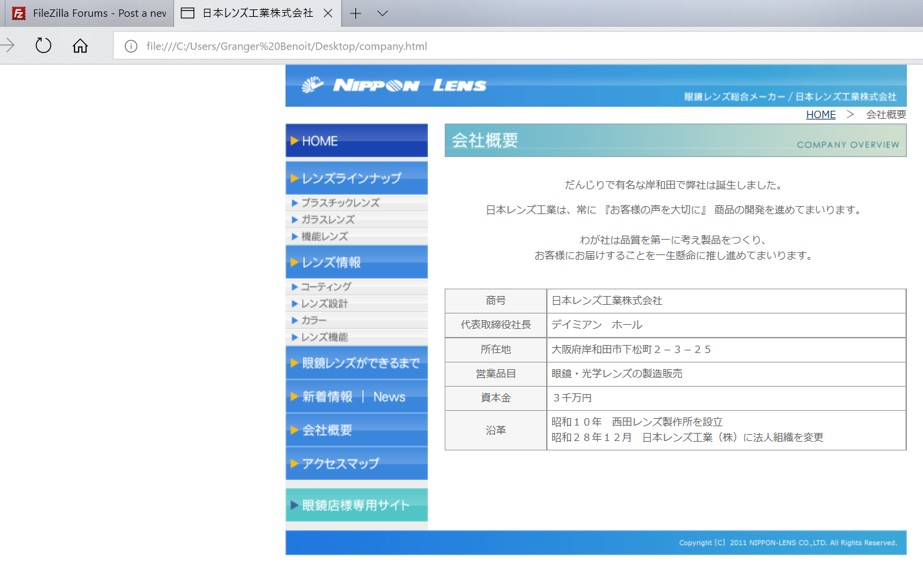This screenshot has width=923, height=588.
Task: Close the 日本レンズ工業株式会社 tab
Action: point(328,13)
